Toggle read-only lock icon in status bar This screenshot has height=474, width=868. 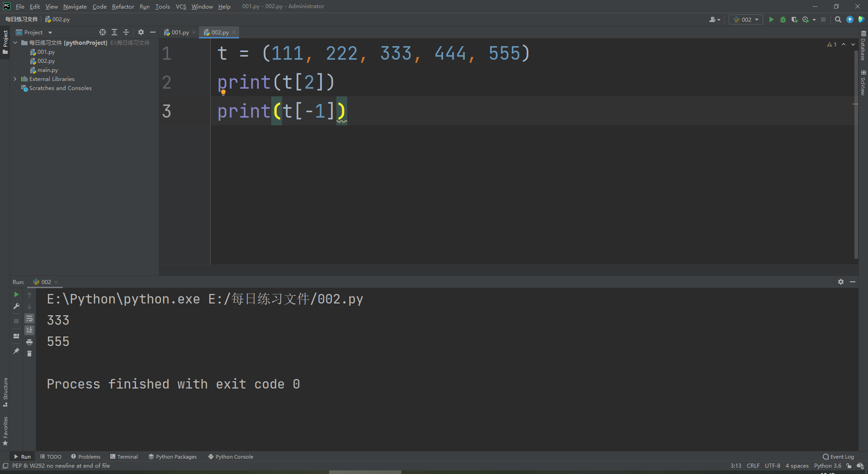(x=849, y=465)
